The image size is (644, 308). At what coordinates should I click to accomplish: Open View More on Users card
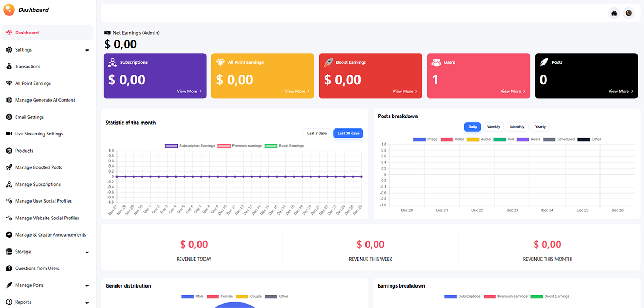coord(513,91)
